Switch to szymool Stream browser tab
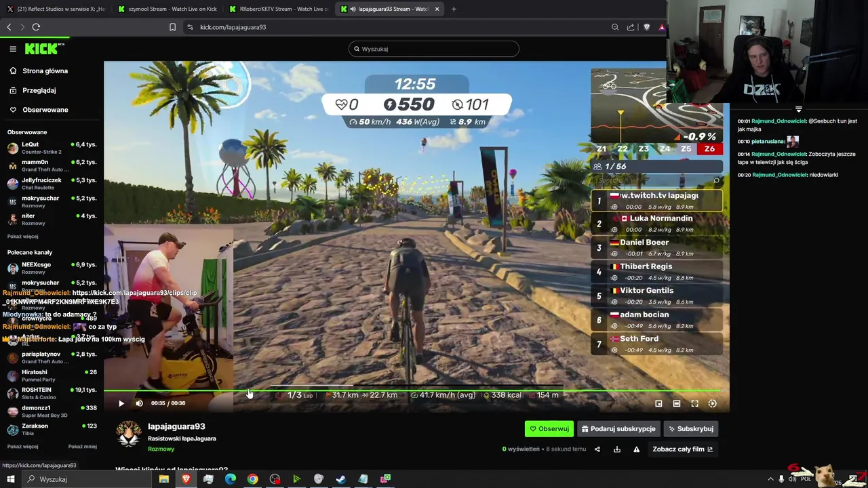The height and width of the screenshot is (488, 868). pos(167,9)
